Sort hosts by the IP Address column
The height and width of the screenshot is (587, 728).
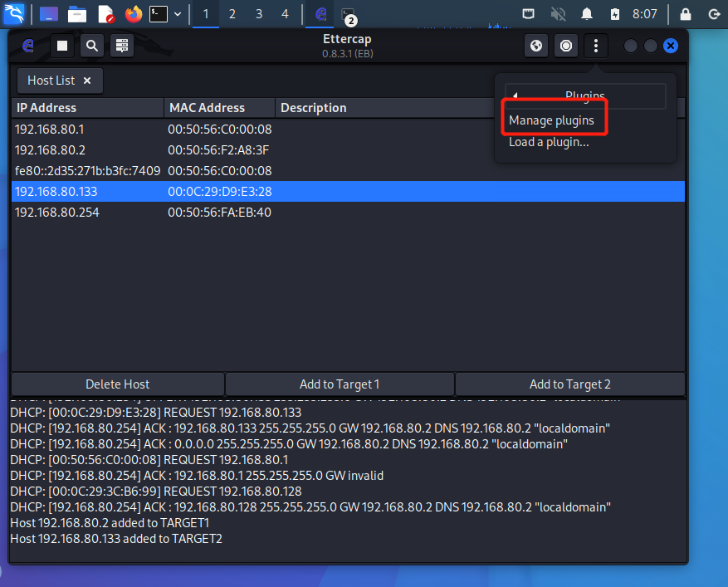click(87, 108)
